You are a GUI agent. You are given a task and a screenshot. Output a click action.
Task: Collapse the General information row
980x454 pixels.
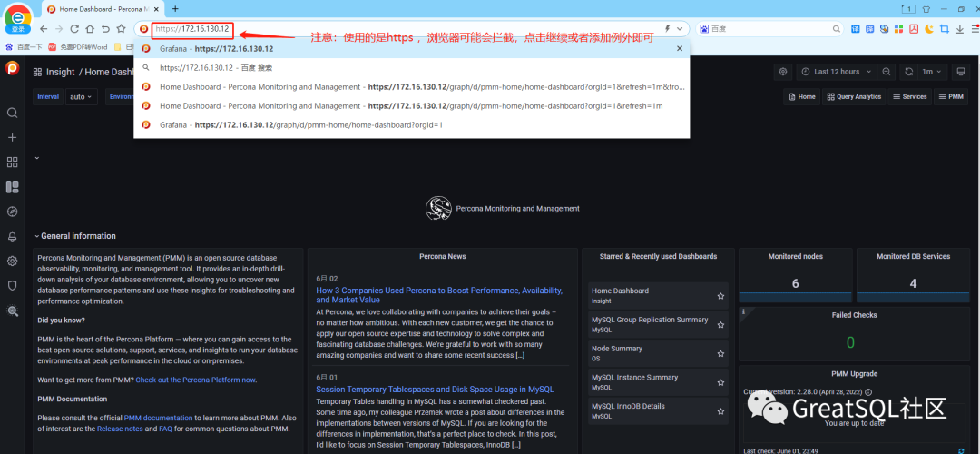pyautogui.click(x=75, y=236)
